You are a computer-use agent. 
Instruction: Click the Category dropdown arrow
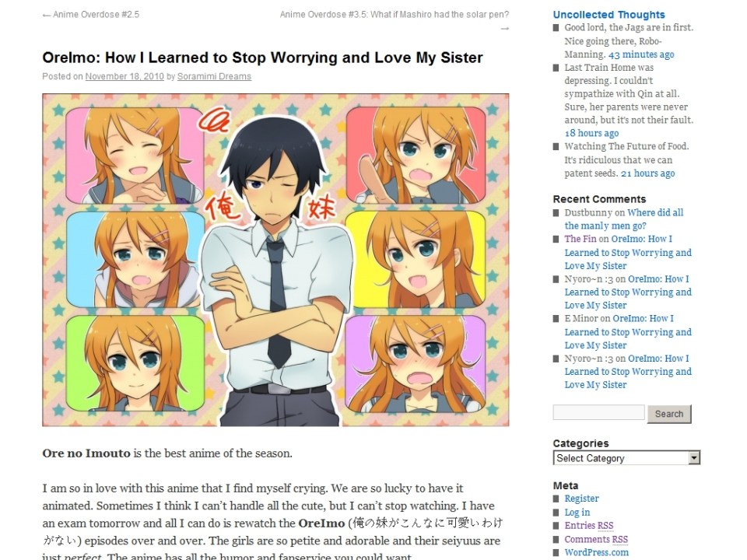point(694,458)
